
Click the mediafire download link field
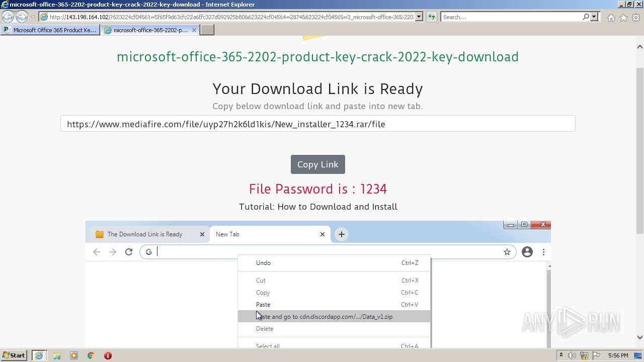tap(317, 124)
